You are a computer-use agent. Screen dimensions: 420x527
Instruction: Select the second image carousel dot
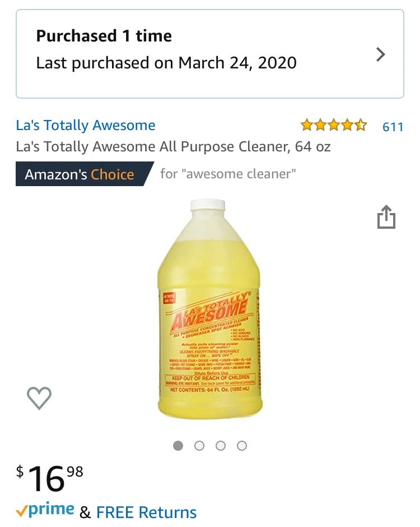click(x=199, y=446)
